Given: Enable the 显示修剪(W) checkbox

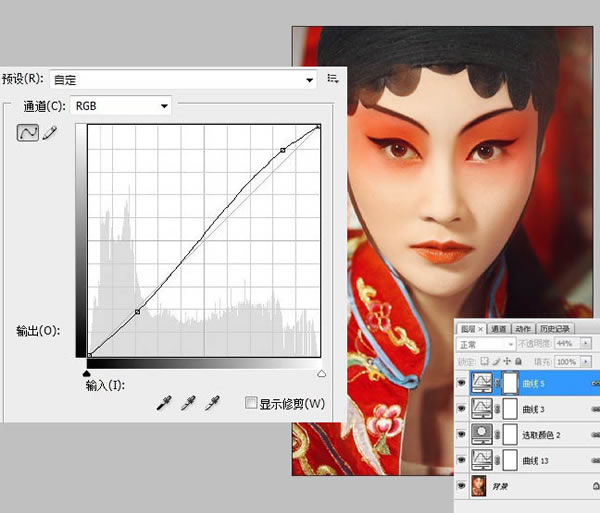Looking at the screenshot, I should tap(251, 403).
